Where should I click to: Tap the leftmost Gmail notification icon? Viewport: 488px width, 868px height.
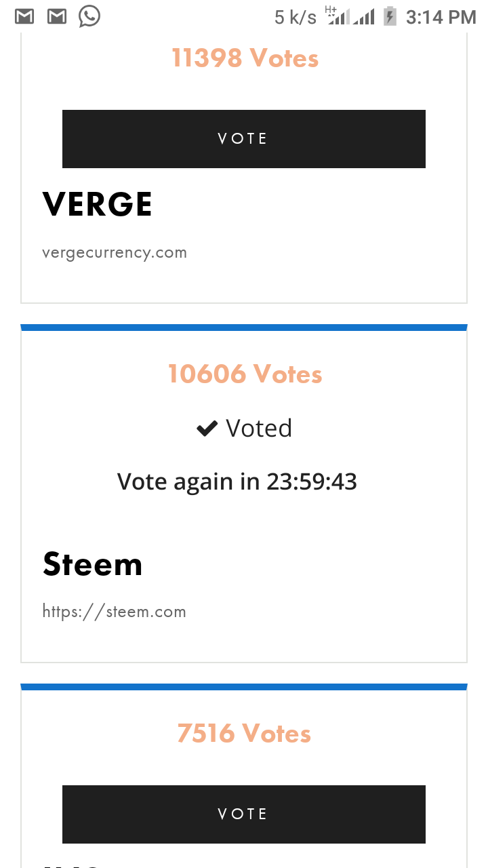click(x=24, y=16)
